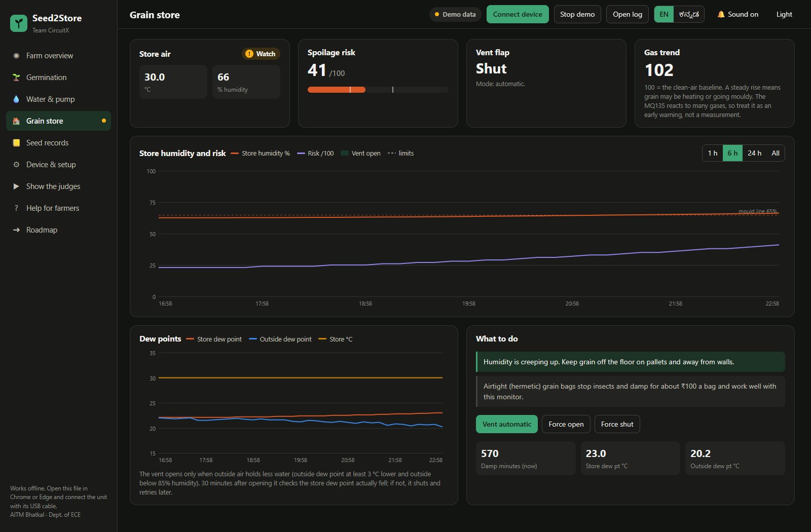The image size is (811, 532).
Task: Click the Show the judges play icon
Action: click(16, 186)
